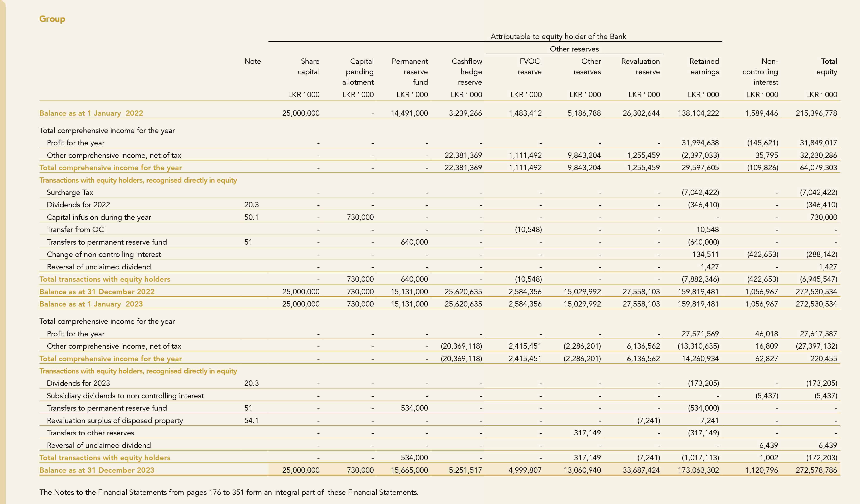Select the Cashflow hedge reserve column header

coord(467,72)
